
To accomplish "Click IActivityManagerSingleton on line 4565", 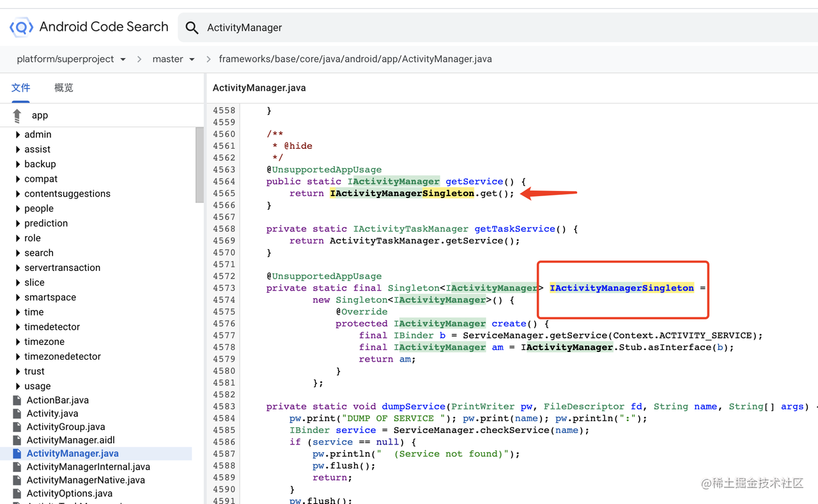I will (402, 194).
